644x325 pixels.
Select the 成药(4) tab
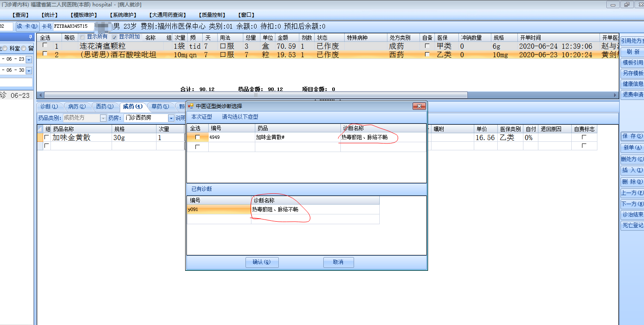[133, 106]
